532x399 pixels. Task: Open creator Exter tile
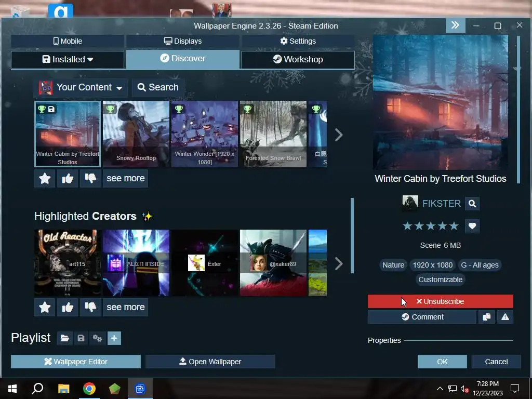pos(205,263)
